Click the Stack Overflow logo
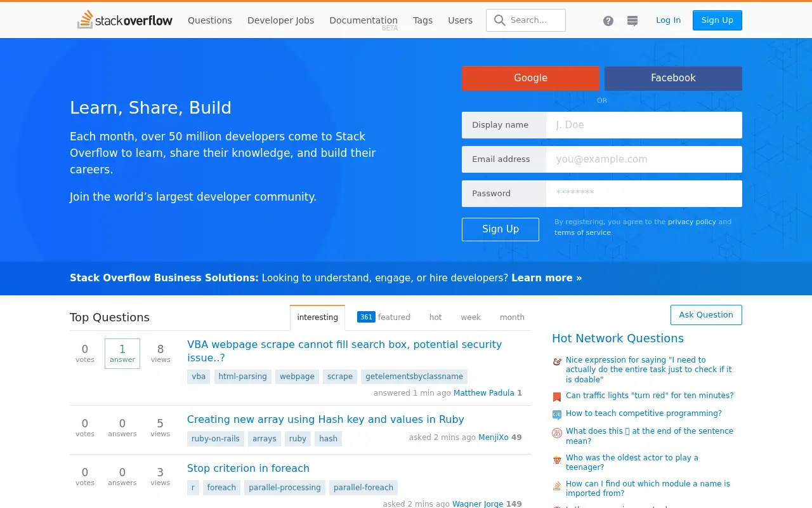This screenshot has height=508, width=812. coord(125,20)
